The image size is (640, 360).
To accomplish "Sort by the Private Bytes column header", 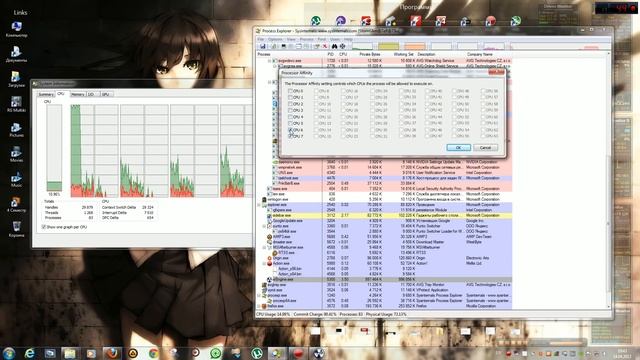I will click(x=369, y=54).
